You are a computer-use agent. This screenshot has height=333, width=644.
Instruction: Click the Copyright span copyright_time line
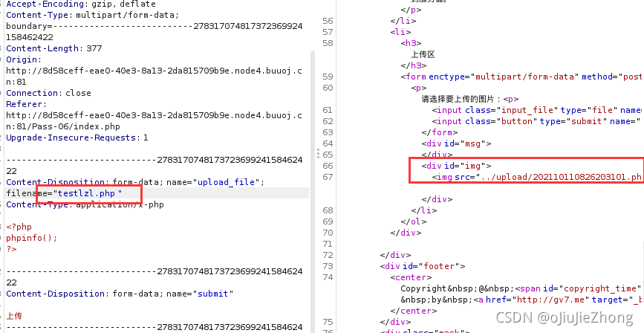[521, 288]
